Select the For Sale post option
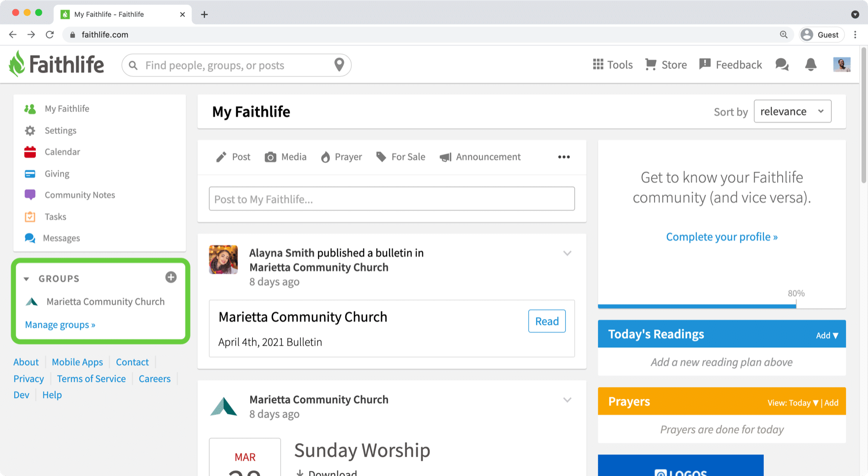The width and height of the screenshot is (868, 476). [x=401, y=157]
